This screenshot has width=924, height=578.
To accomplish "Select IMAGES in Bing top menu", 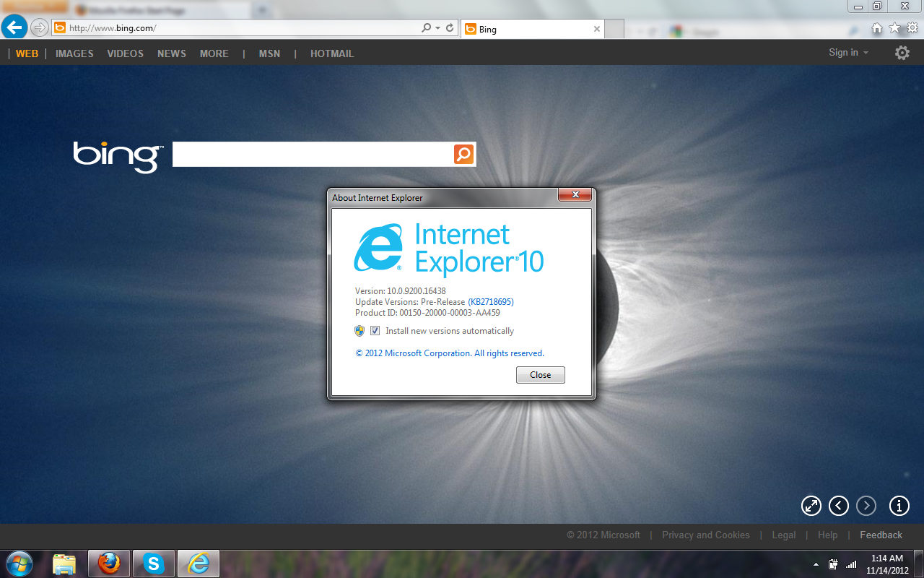I will [74, 53].
